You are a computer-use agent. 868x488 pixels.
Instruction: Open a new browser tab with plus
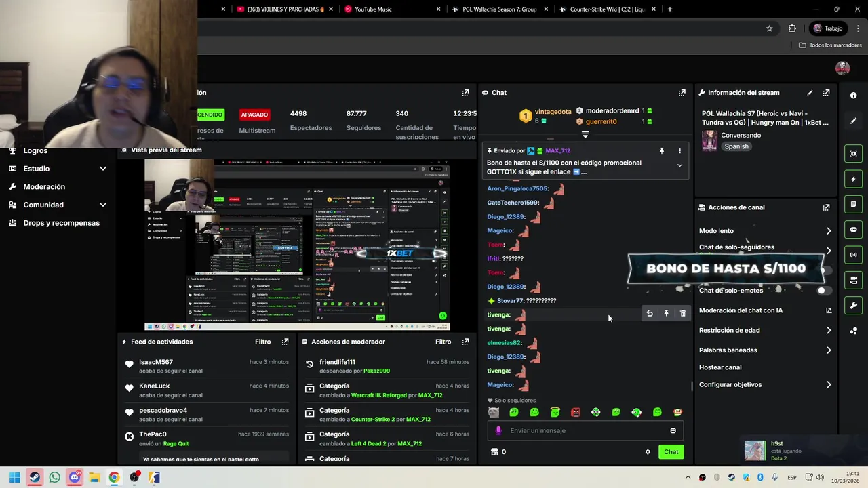tap(669, 9)
